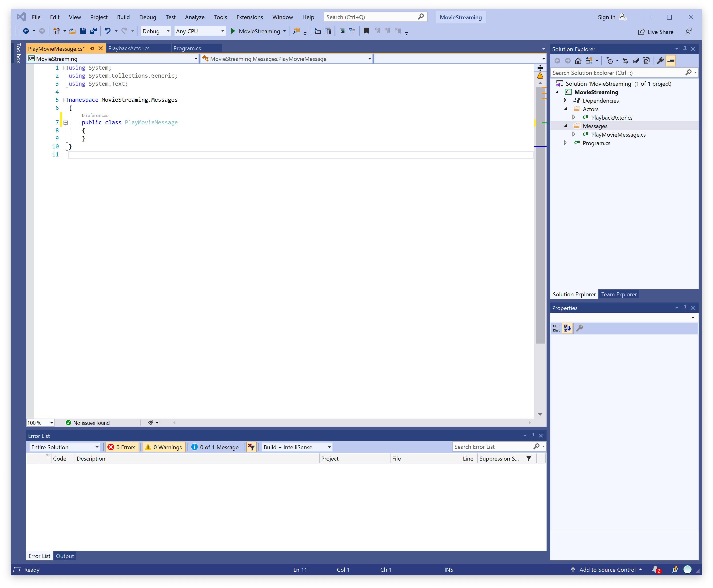Click the Alphabetical sort icon in the Properties panel
Viewport: 713px width, 588px height.
point(567,328)
